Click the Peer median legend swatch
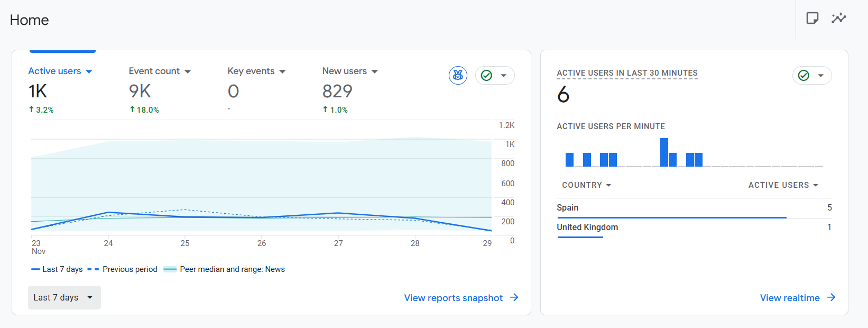Viewport: 868px width, 328px height. [170, 269]
